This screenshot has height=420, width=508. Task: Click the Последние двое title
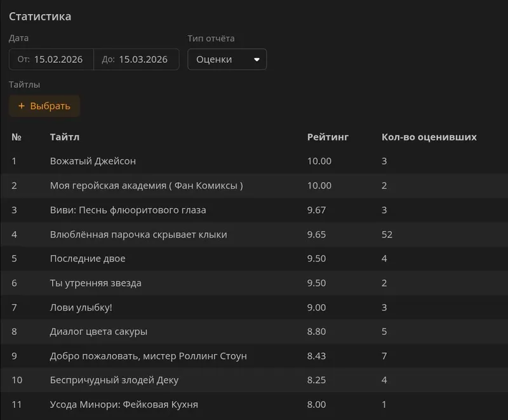(x=88, y=259)
